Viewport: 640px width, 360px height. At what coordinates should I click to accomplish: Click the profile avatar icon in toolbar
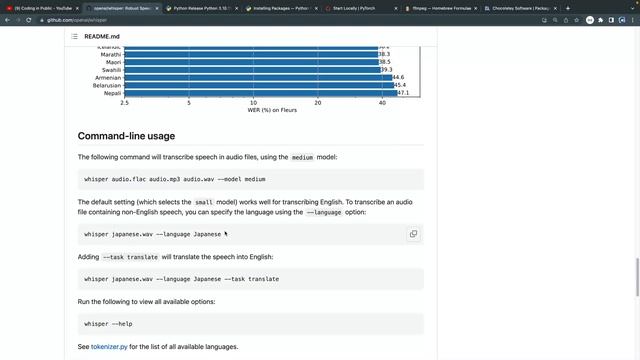622,20
